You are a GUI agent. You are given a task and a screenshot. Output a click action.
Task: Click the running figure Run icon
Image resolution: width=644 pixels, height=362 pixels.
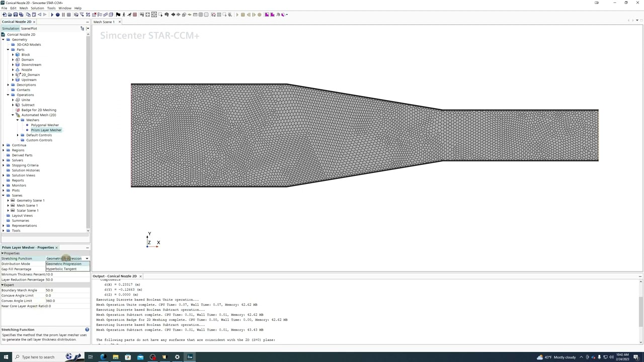click(x=129, y=15)
